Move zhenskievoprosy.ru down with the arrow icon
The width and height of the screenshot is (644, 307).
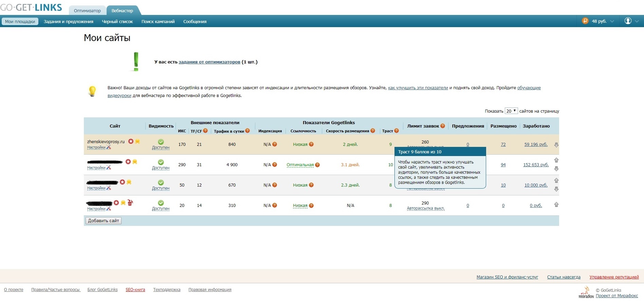point(556,145)
